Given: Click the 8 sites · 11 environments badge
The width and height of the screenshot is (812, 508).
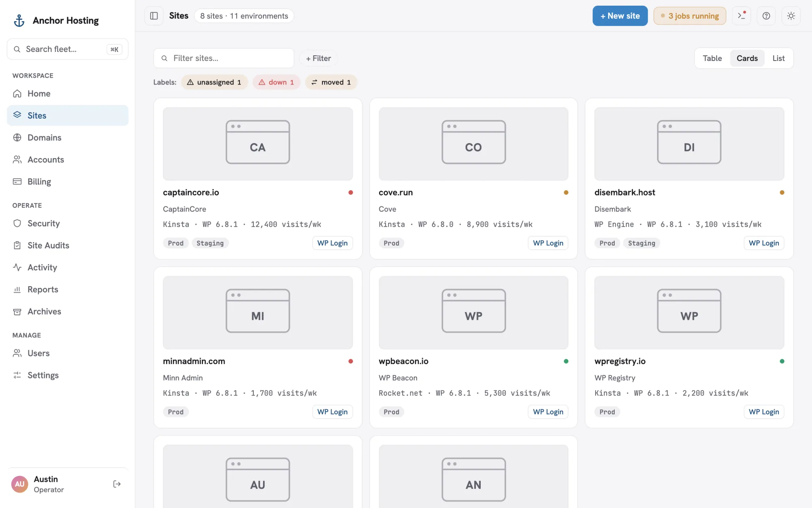Looking at the screenshot, I should coord(244,16).
